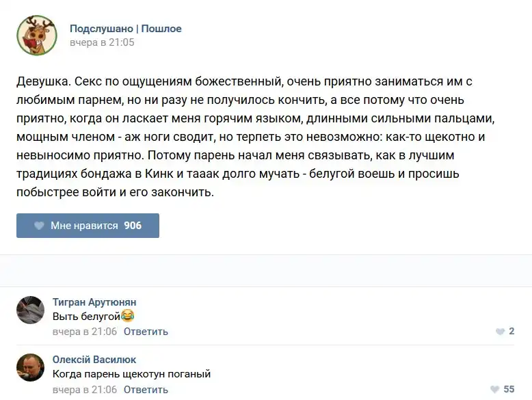Click the 55 likes count on Олексій's comment
Image resolution: width=532 pixels, height=400 pixels.
[x=509, y=390]
